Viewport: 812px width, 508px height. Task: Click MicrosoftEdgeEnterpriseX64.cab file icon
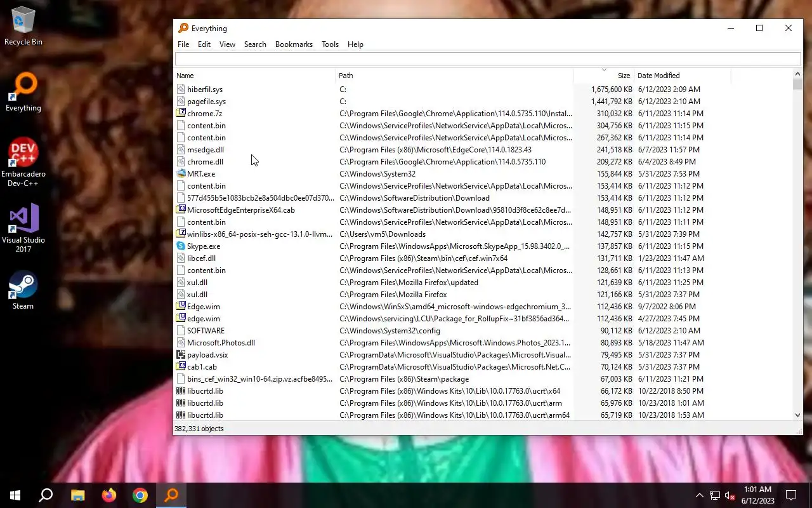[181, 210]
